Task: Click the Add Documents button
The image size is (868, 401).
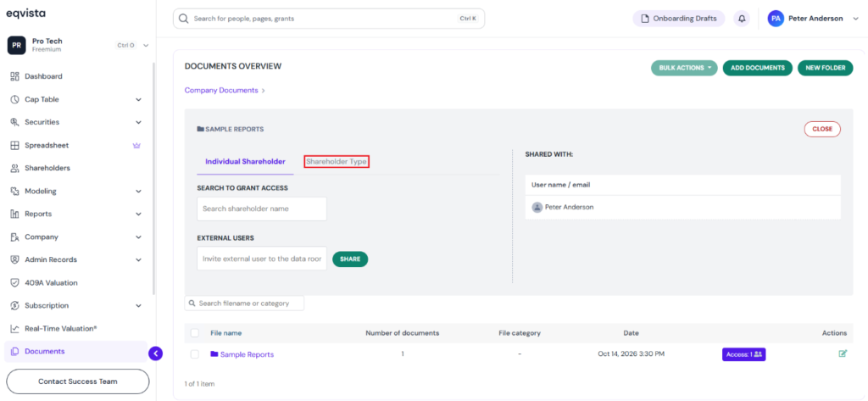Action: click(x=758, y=68)
